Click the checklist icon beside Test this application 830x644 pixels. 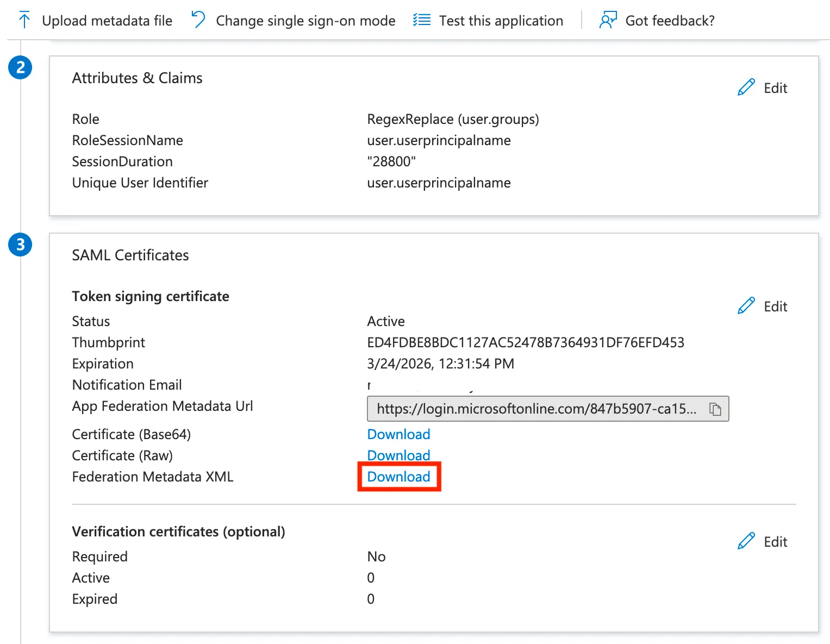[x=422, y=20]
